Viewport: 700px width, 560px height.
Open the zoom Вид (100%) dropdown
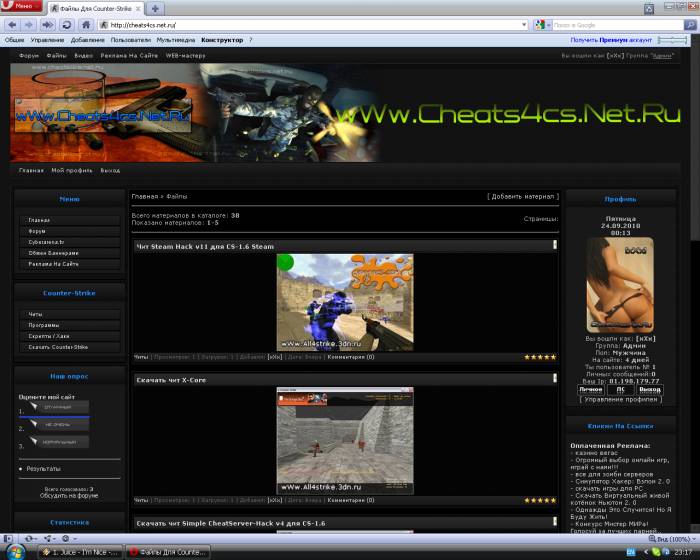672,539
